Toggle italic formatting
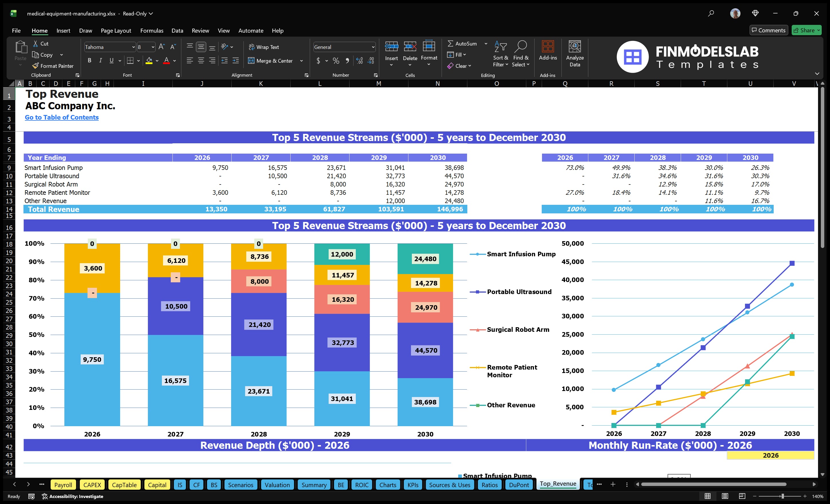The height and width of the screenshot is (504, 830). tap(100, 60)
